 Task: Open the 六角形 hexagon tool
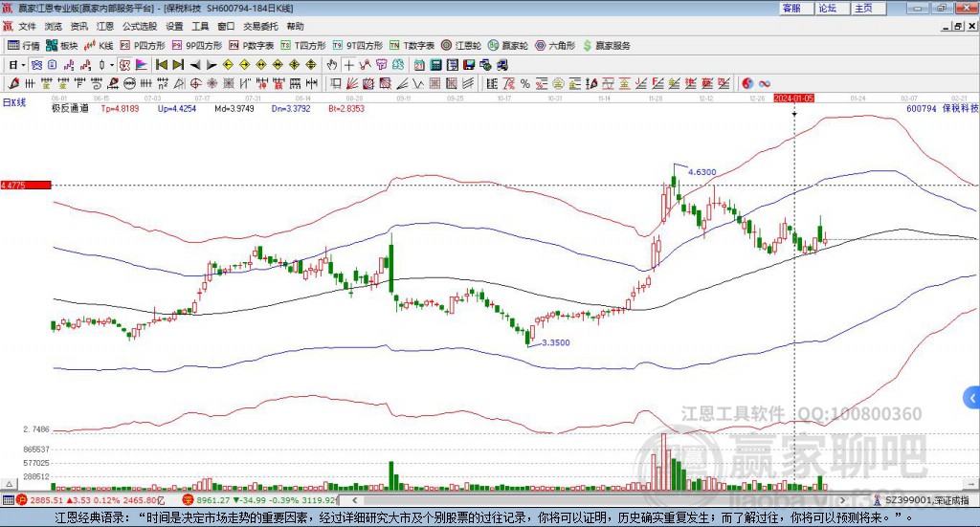click(x=555, y=46)
